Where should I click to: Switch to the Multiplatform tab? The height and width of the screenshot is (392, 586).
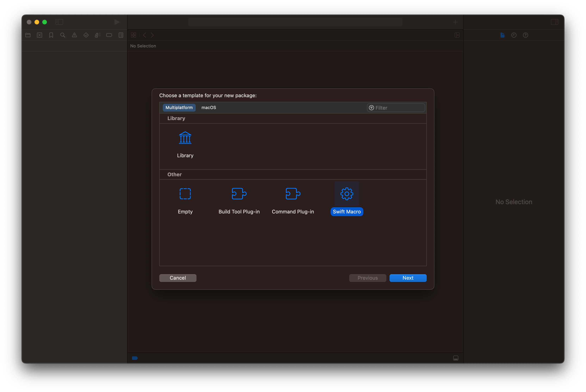click(179, 107)
